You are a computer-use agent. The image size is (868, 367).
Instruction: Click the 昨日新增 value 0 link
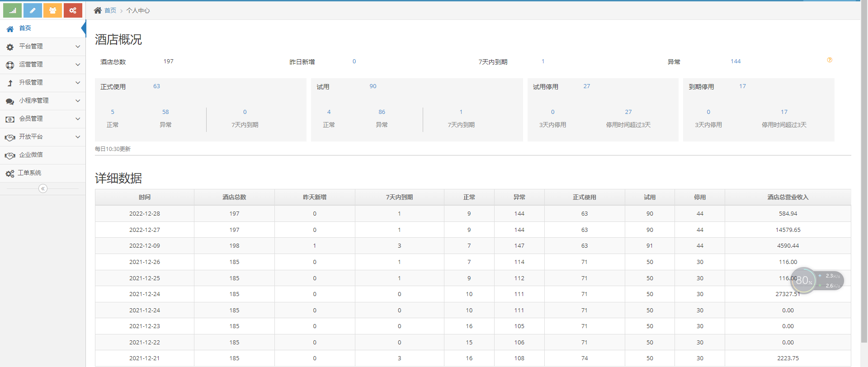tap(354, 61)
